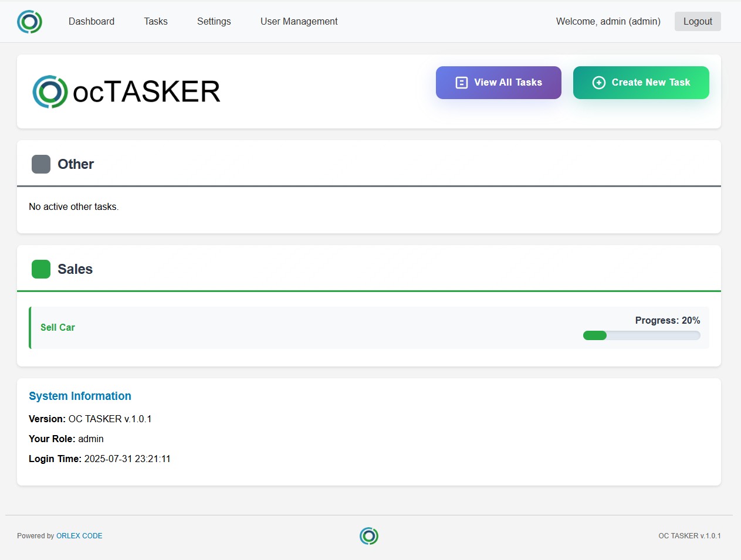The width and height of the screenshot is (741, 560).
Task: Open the Sell Car task
Action: pos(57,328)
